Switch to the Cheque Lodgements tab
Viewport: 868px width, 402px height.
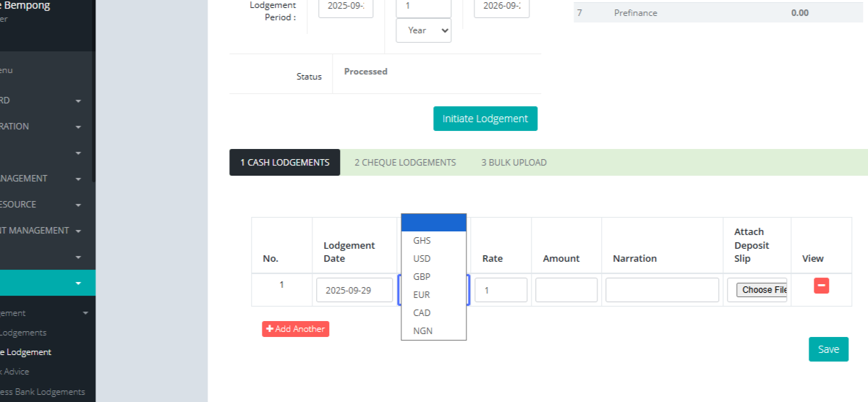coord(405,163)
